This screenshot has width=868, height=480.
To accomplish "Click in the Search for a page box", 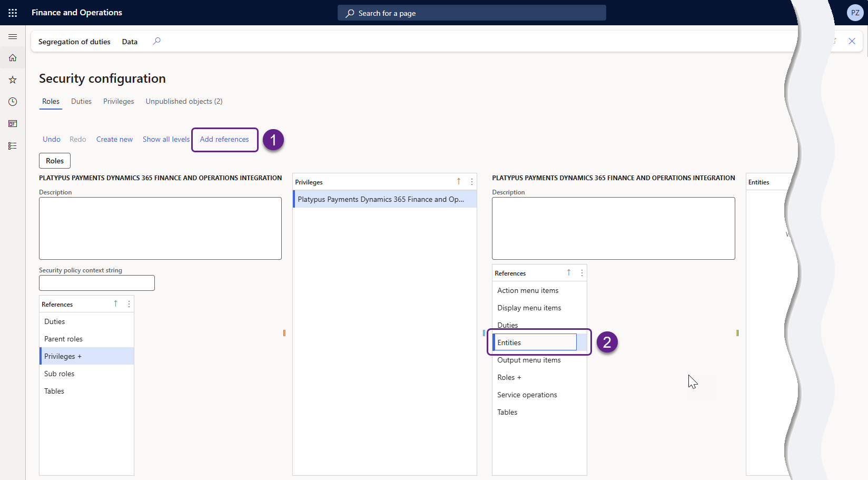I will pyautogui.click(x=471, y=13).
